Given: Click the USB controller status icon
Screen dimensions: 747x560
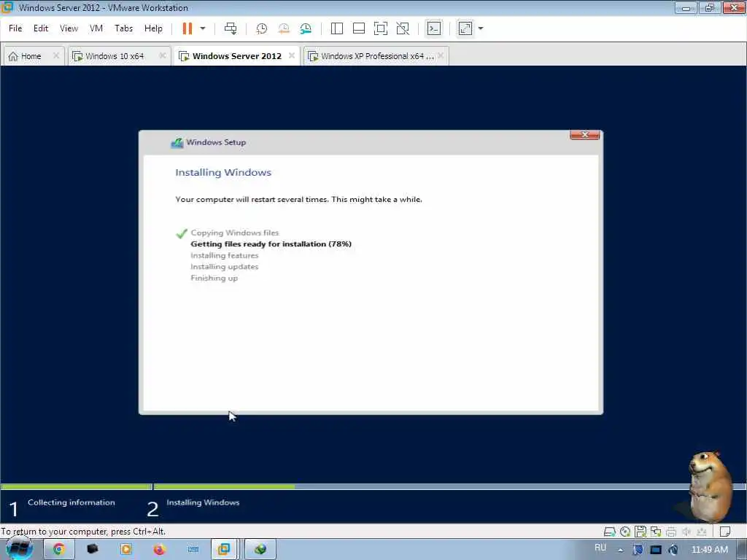Looking at the screenshot, I should (702, 532).
